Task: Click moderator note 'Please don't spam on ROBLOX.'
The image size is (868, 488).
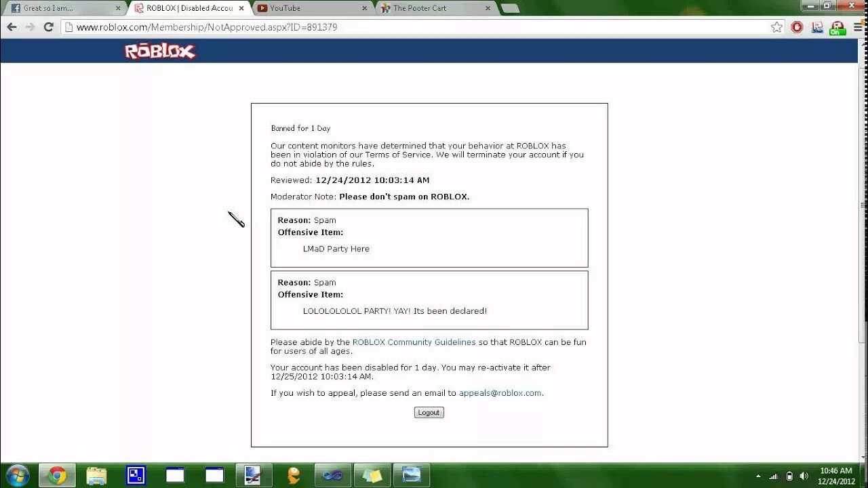Action: pos(404,197)
